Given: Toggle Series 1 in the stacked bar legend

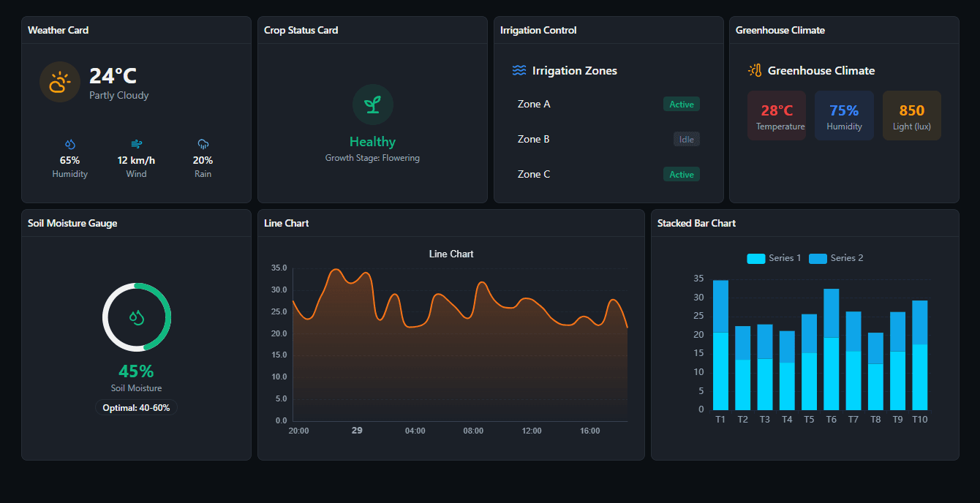Looking at the screenshot, I should coord(774,258).
